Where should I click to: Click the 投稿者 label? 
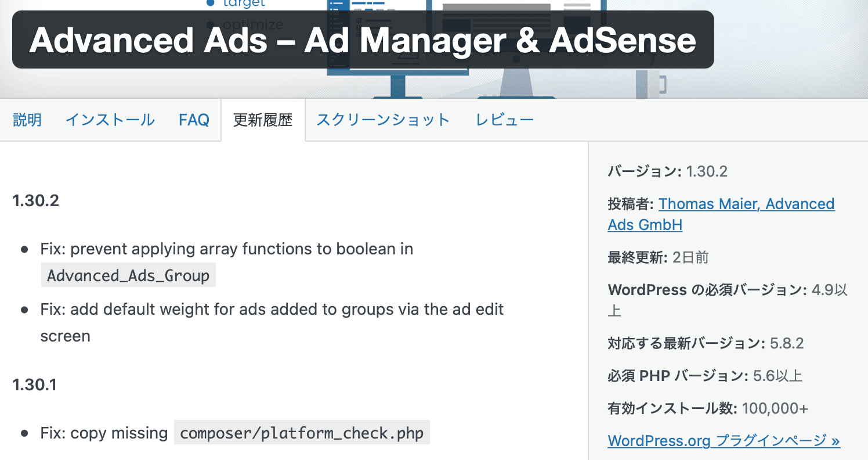[x=631, y=204]
